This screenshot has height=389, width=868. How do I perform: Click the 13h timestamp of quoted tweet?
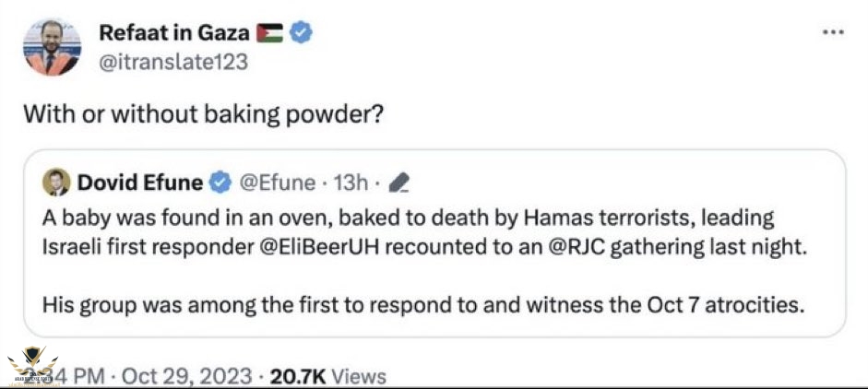(351, 183)
